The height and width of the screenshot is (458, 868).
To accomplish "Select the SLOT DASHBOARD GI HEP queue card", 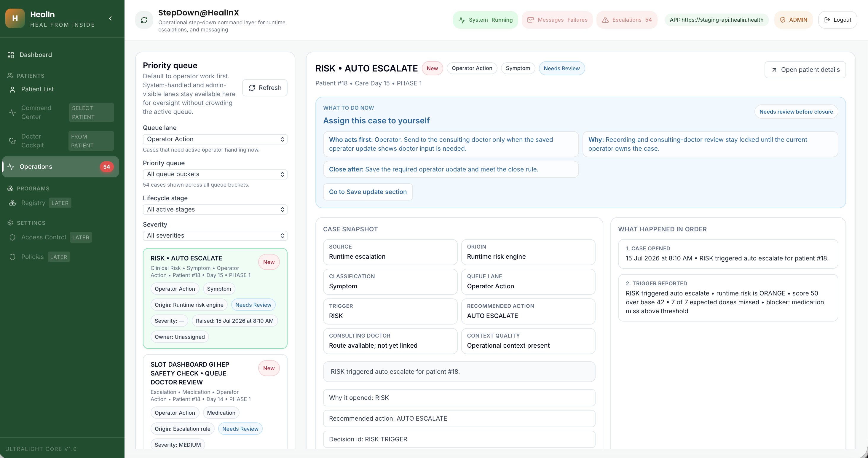I will tap(215, 401).
